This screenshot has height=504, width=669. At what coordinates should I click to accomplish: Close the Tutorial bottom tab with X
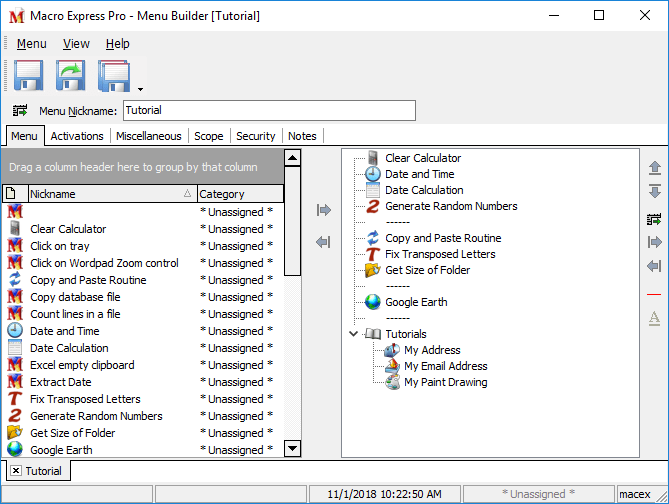tap(16, 471)
